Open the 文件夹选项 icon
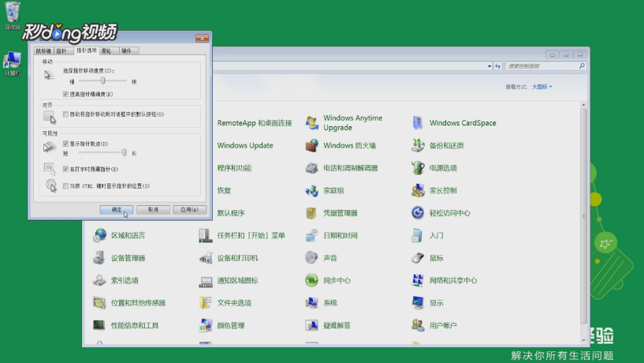 (206, 303)
